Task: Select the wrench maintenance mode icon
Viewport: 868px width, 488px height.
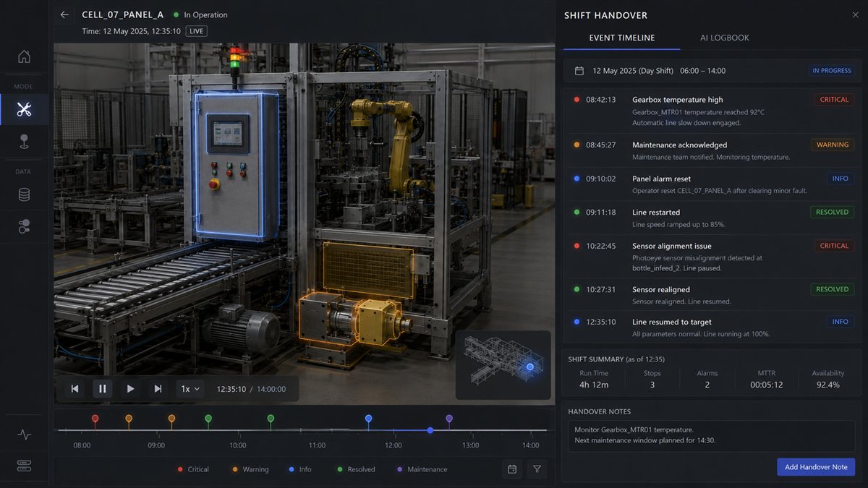Action: tap(24, 109)
